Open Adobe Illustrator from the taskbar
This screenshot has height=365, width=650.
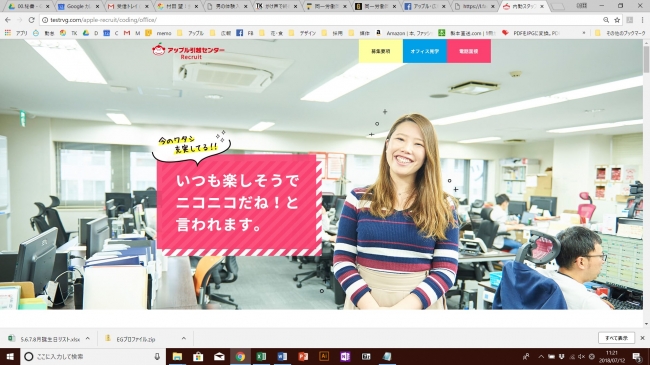pyautogui.click(x=324, y=356)
